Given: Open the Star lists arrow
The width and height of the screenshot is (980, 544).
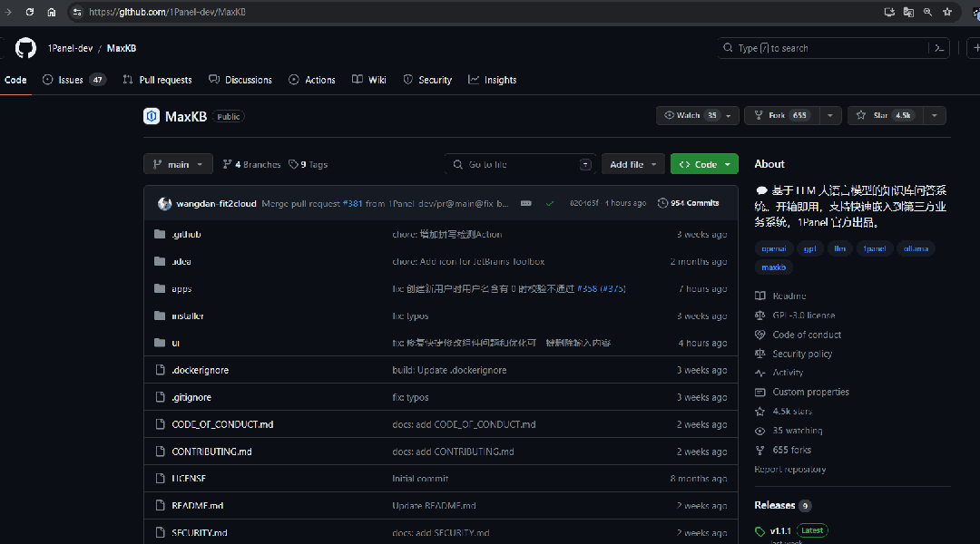Looking at the screenshot, I should pos(935,115).
